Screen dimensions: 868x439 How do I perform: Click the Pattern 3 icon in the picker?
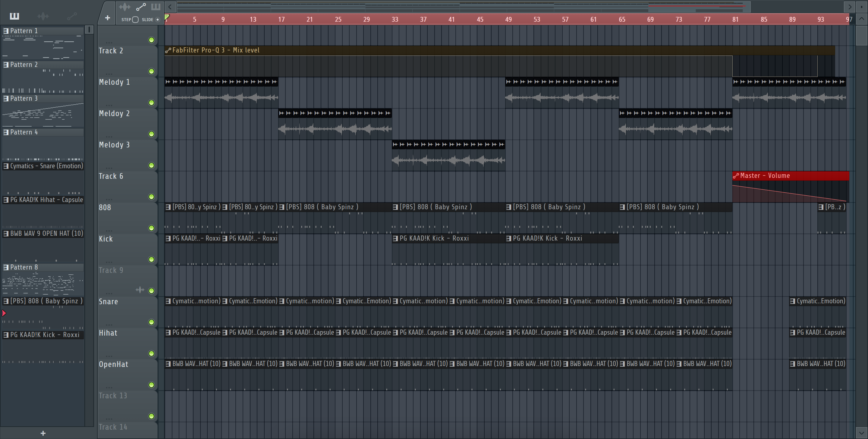coord(6,98)
